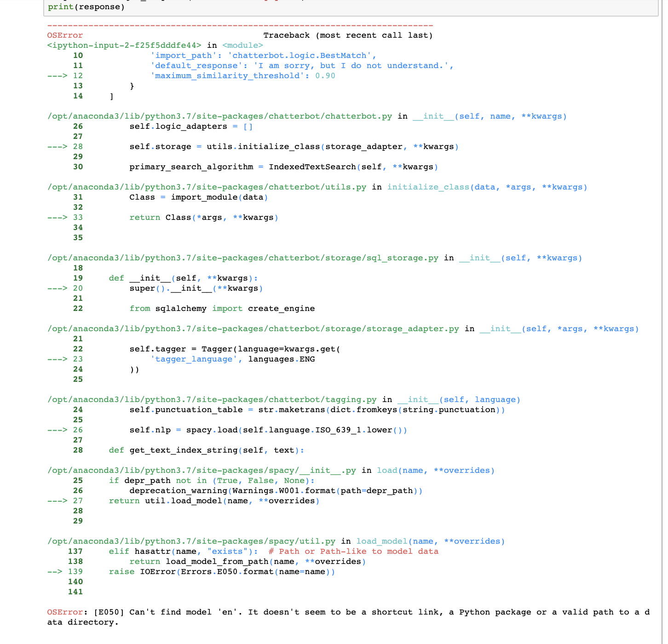The width and height of the screenshot is (668, 644).
Task: Click the utils.initialize_class storage_adapter line
Action: click(294, 147)
